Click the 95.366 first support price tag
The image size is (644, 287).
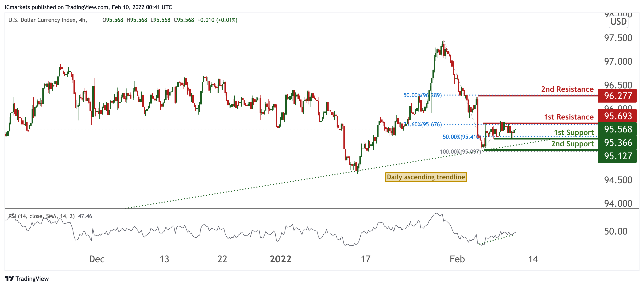click(x=618, y=143)
